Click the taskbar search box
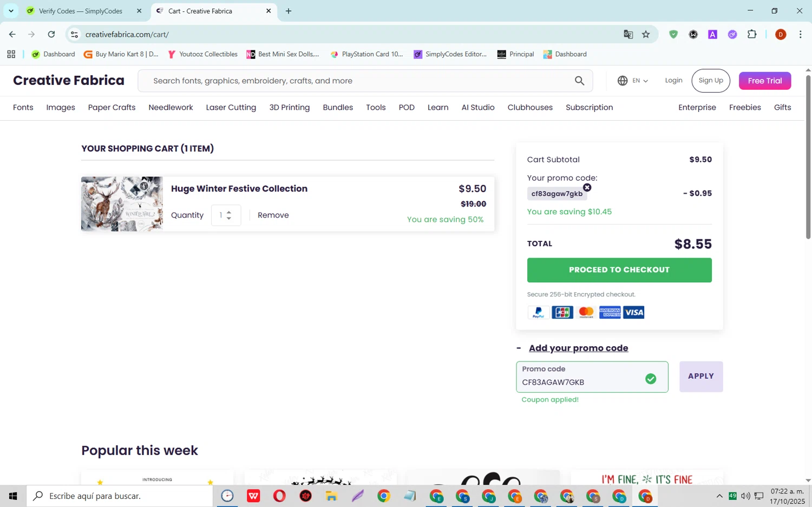This screenshot has width=812, height=507. (x=120, y=496)
